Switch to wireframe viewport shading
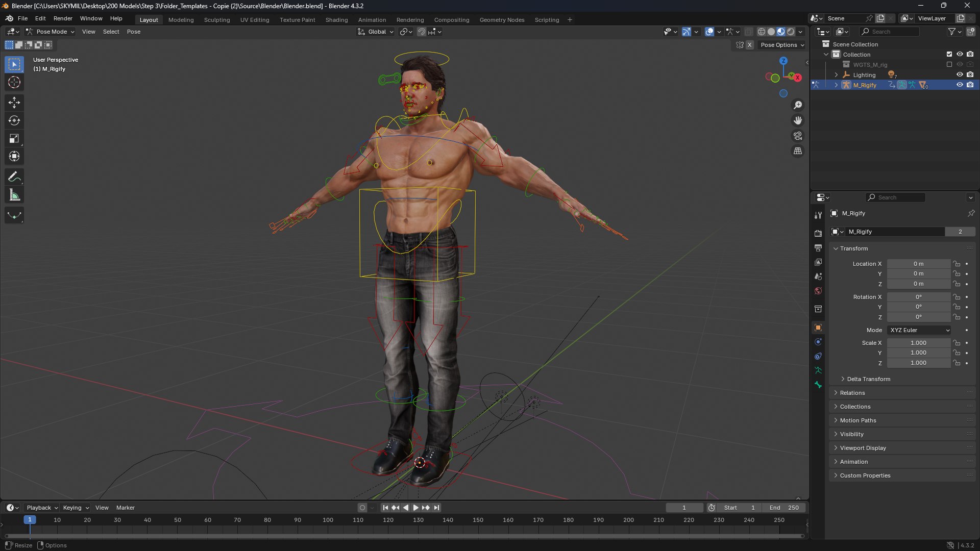 [761, 32]
